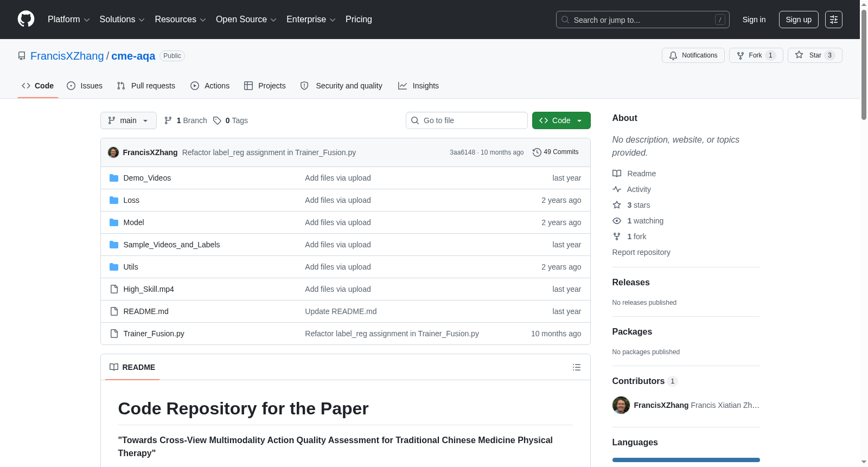
Task: Open the cme-aqa repository name link
Action: 133,56
